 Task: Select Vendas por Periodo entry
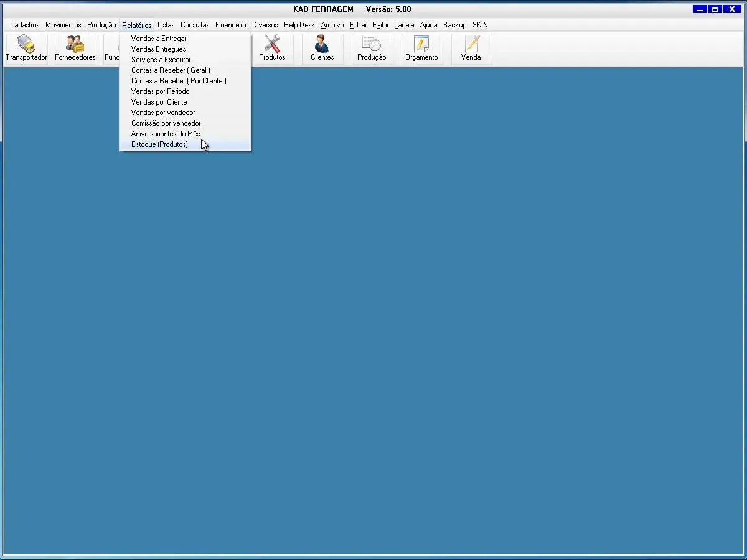pos(160,91)
